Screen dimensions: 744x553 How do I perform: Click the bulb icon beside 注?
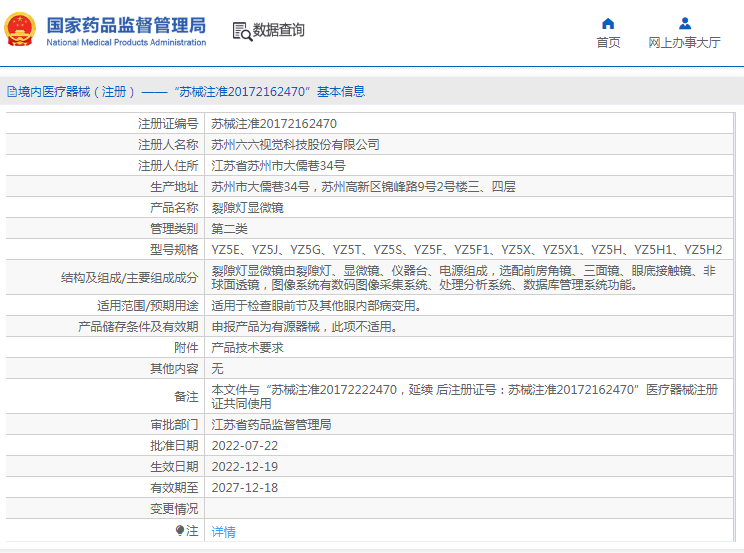[180, 531]
